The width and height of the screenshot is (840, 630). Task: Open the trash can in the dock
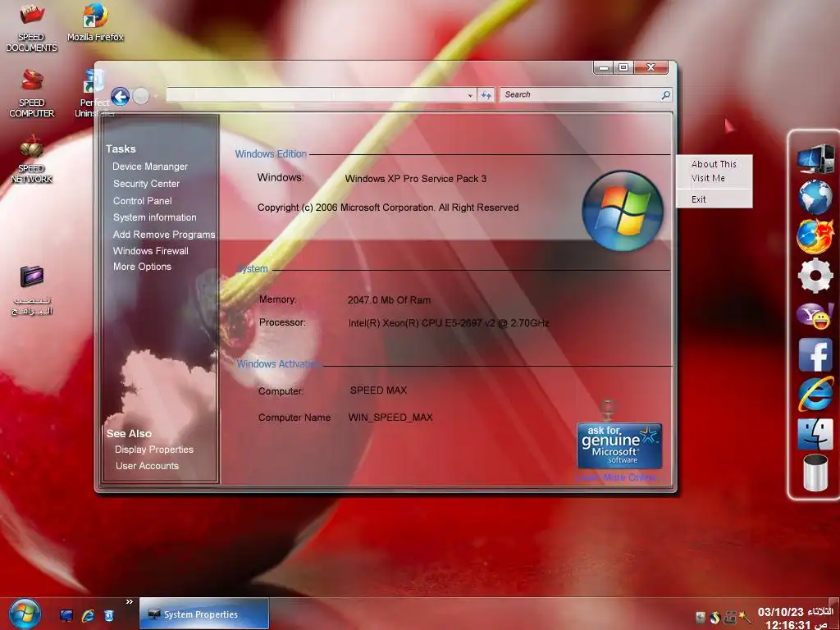[815, 472]
